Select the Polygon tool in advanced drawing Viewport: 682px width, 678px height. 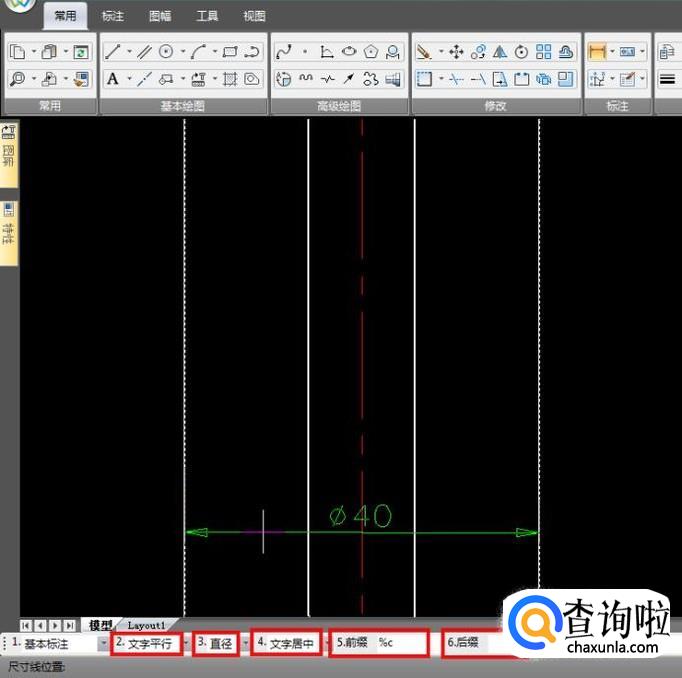372,52
